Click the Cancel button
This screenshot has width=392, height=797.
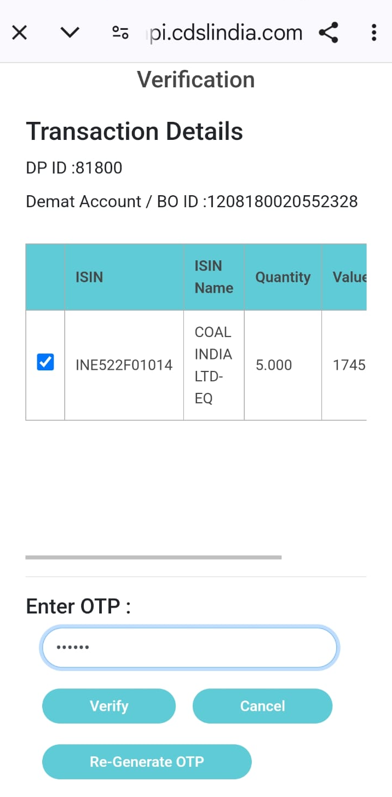point(262,706)
